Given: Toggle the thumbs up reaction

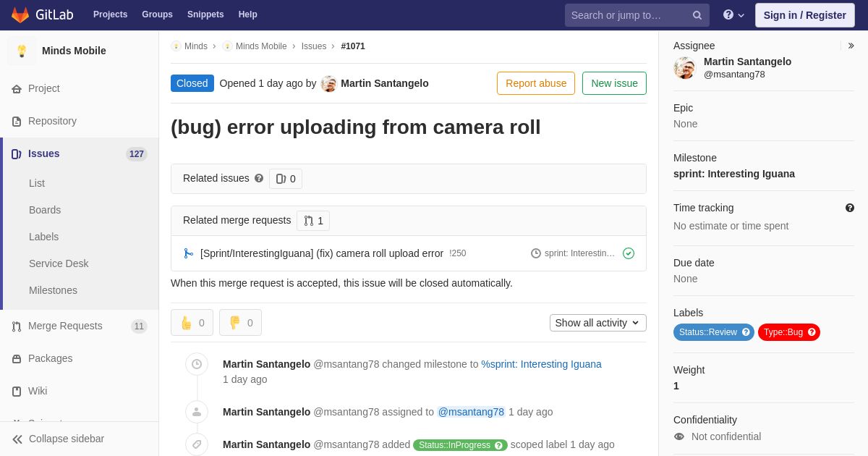Looking at the screenshot, I should click(x=192, y=323).
